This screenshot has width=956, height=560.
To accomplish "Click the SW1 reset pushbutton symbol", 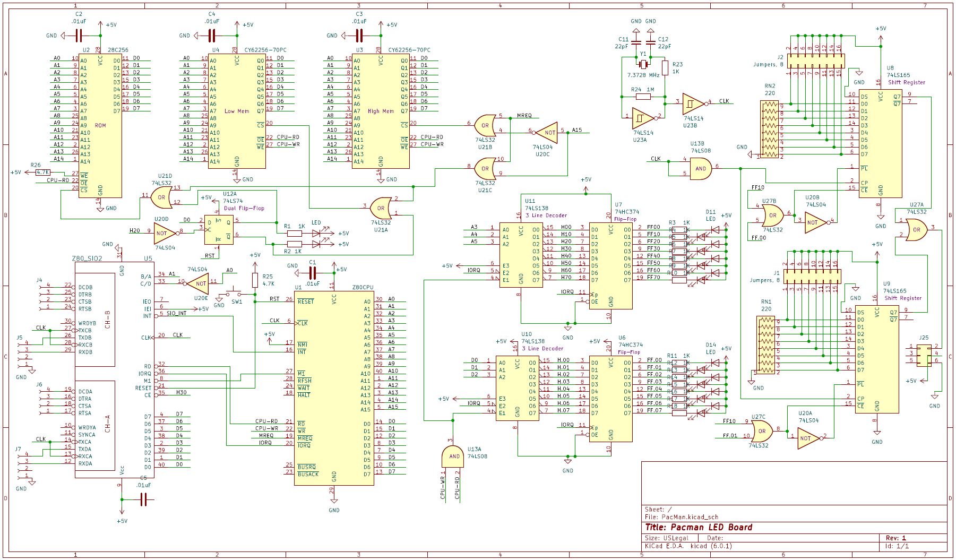I will (x=234, y=293).
